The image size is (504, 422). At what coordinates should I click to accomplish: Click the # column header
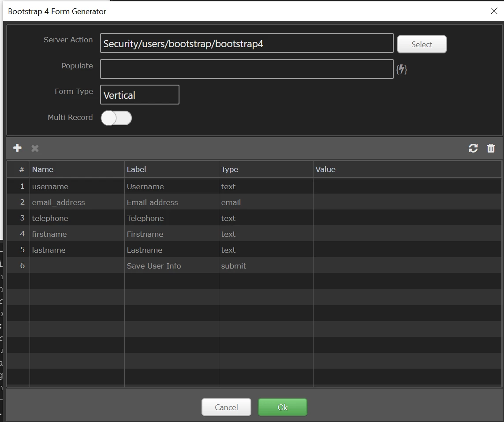click(x=19, y=169)
